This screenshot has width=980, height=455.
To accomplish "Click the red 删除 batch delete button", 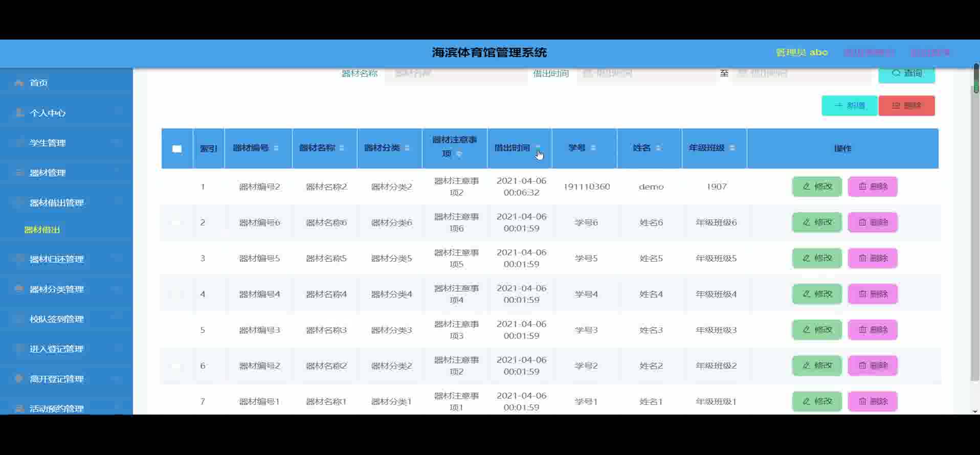I will [x=906, y=106].
